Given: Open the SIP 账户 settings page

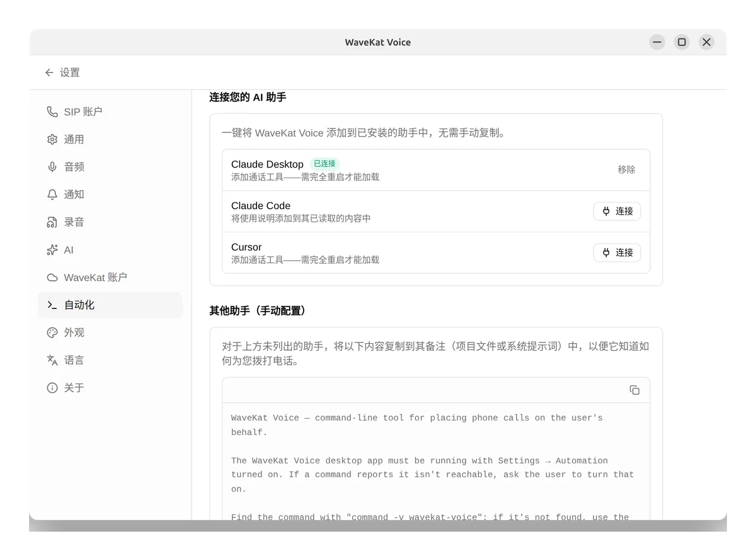Looking at the screenshot, I should (110, 111).
